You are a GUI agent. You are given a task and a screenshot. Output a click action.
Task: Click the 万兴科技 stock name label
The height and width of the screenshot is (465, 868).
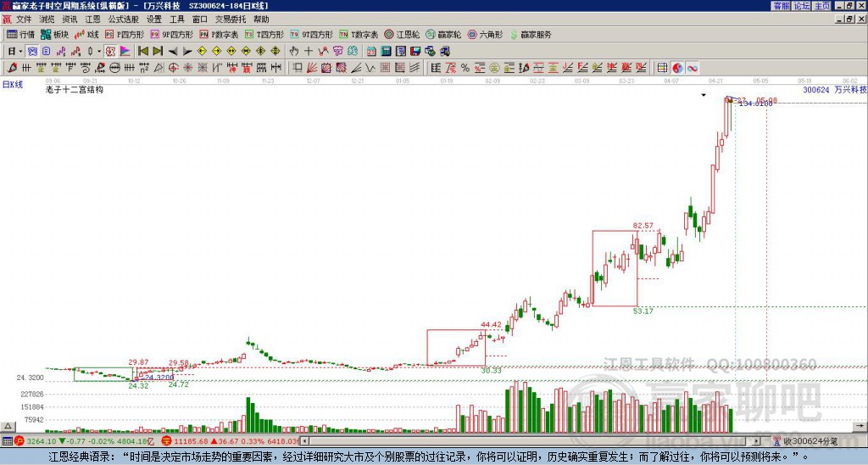[850, 89]
